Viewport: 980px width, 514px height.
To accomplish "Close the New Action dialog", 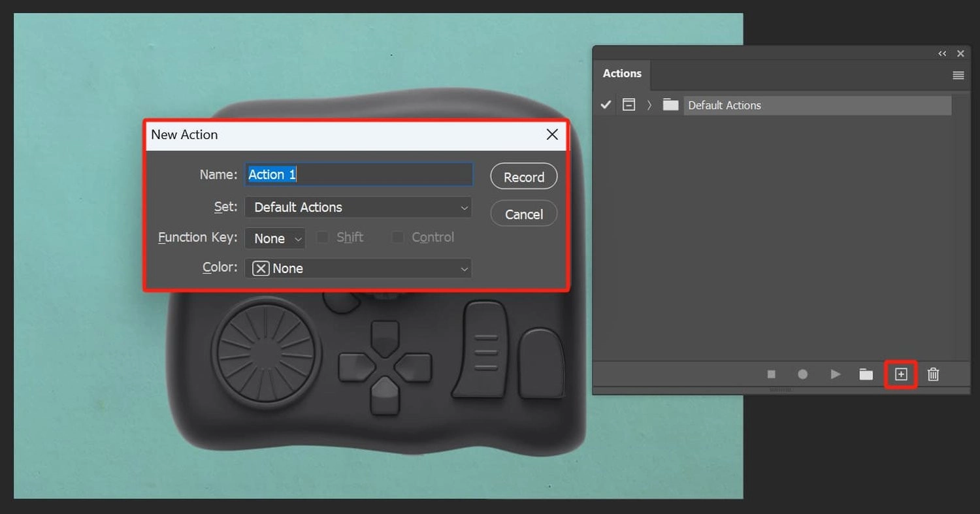I will [552, 135].
